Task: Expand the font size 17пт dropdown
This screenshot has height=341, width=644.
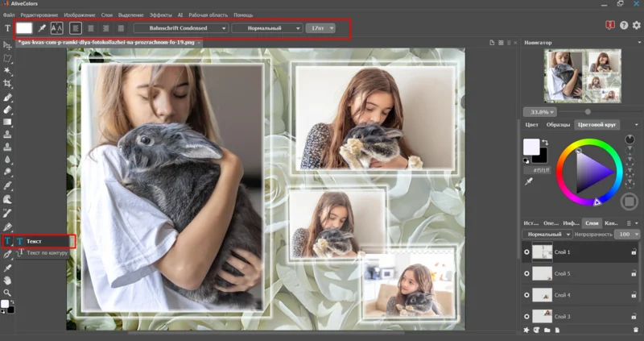Action: tap(320, 28)
